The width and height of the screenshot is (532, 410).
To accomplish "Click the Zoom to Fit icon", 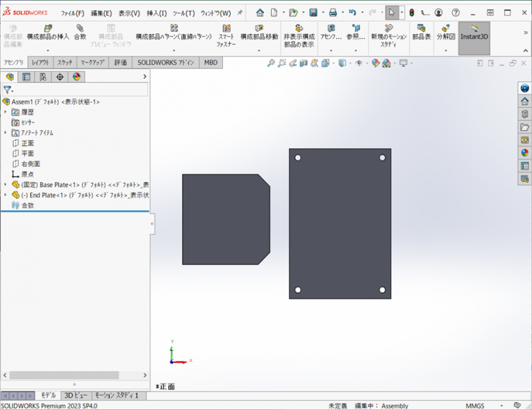I will click(x=271, y=63).
